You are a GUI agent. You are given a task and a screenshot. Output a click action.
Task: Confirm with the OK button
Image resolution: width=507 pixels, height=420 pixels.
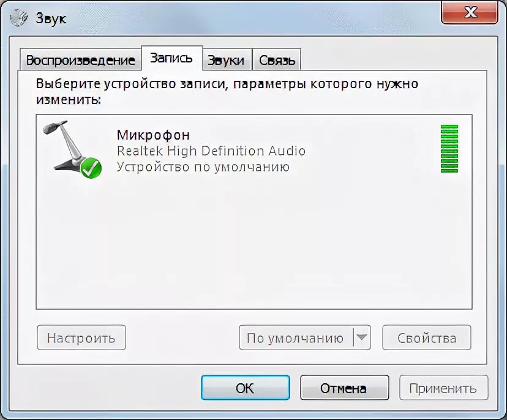click(245, 388)
